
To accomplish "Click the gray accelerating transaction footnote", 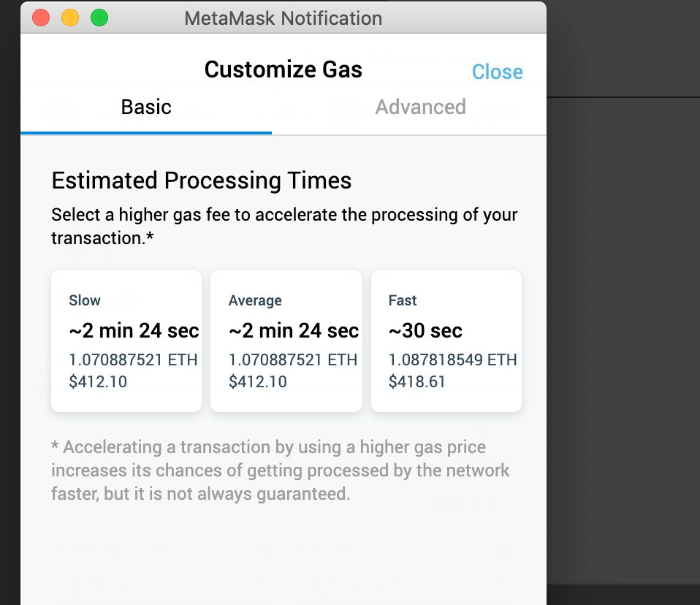I will 281,471.
